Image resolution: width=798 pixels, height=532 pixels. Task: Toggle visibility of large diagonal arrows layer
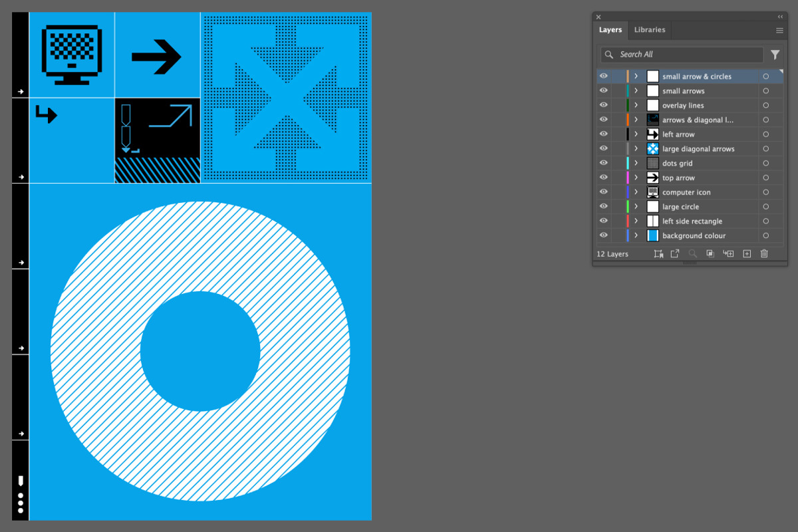coord(604,149)
